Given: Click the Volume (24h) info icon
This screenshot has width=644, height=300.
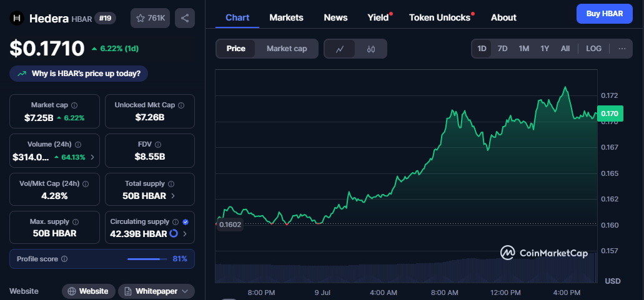Looking at the screenshot, I should coord(78,145).
